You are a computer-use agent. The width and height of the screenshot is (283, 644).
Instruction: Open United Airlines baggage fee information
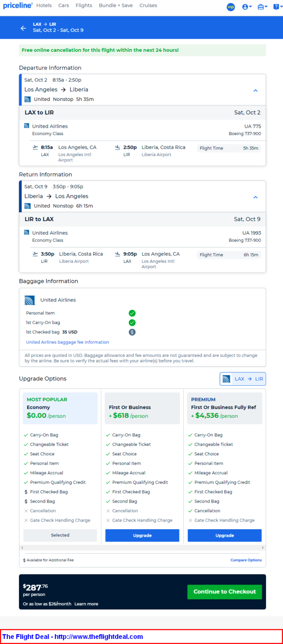[68, 342]
